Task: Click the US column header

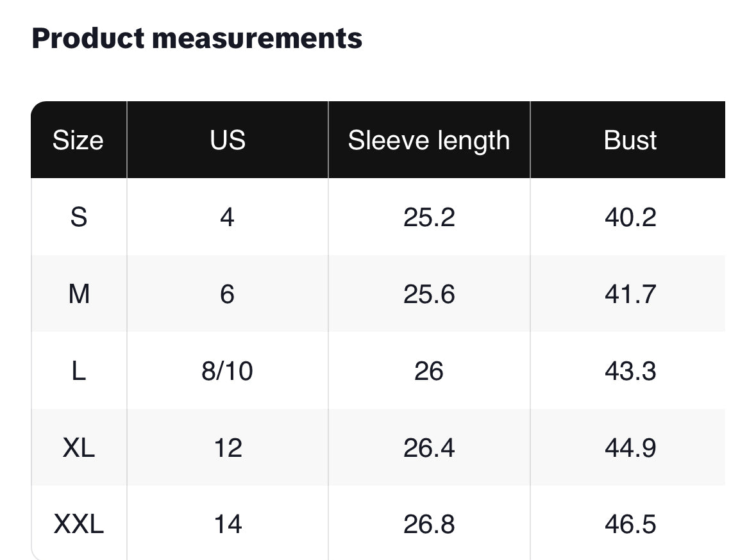Action: tap(228, 140)
